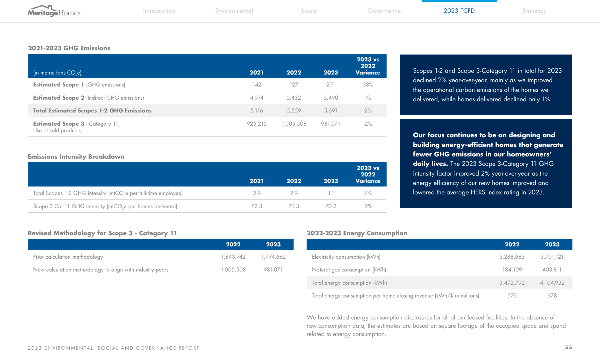Click the energy per revenue value 678
The width and height of the screenshot is (600, 364).
(x=552, y=295)
